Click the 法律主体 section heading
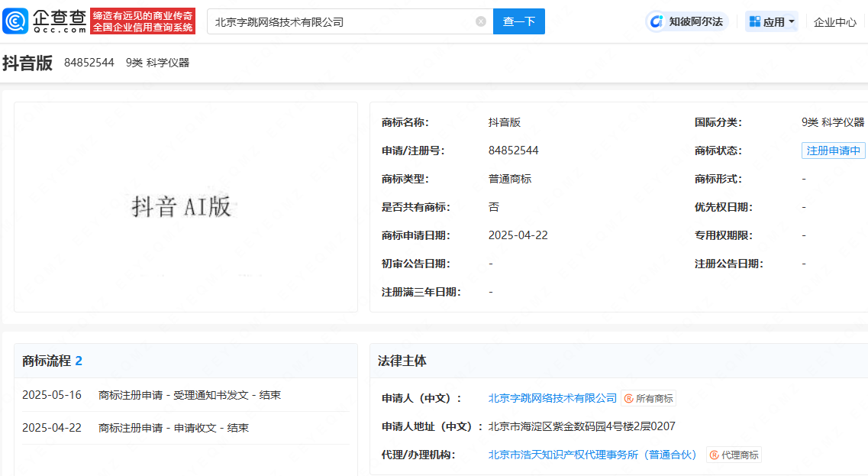Image resolution: width=868 pixels, height=476 pixels. (402, 361)
